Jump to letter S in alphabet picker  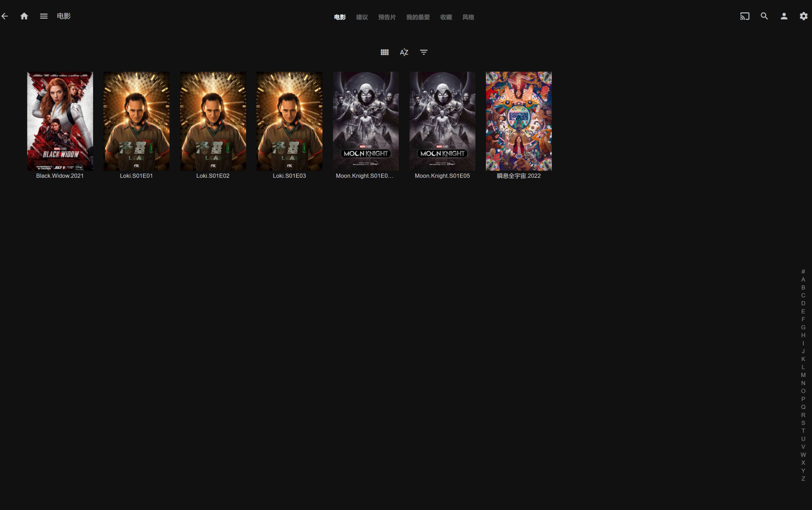pyautogui.click(x=803, y=423)
